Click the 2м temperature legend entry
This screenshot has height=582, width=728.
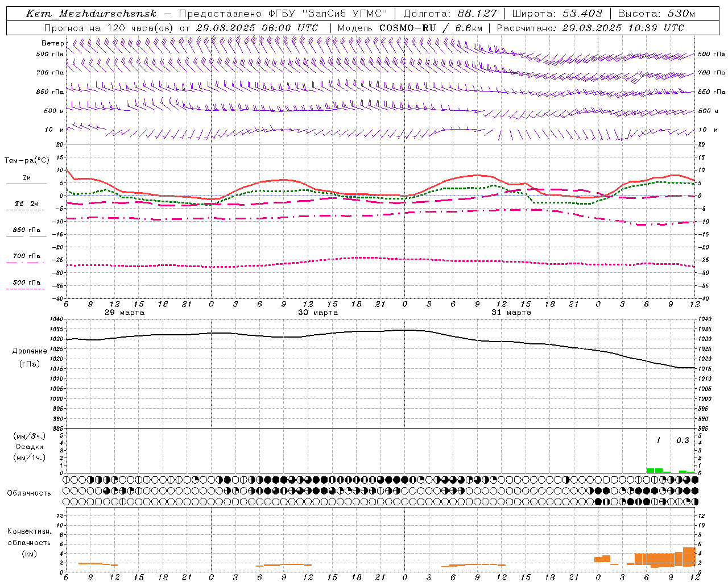[x=27, y=178]
